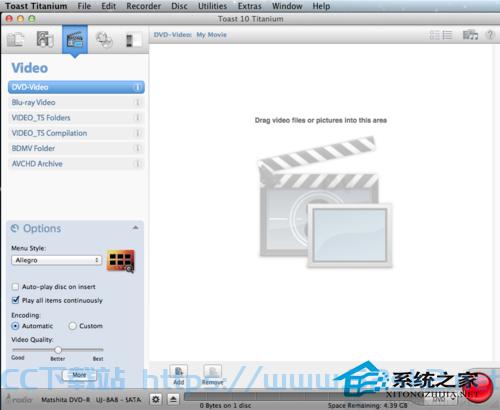Show info for Blu-ray Video format
Viewport: 500px width, 410px height.
(x=137, y=102)
